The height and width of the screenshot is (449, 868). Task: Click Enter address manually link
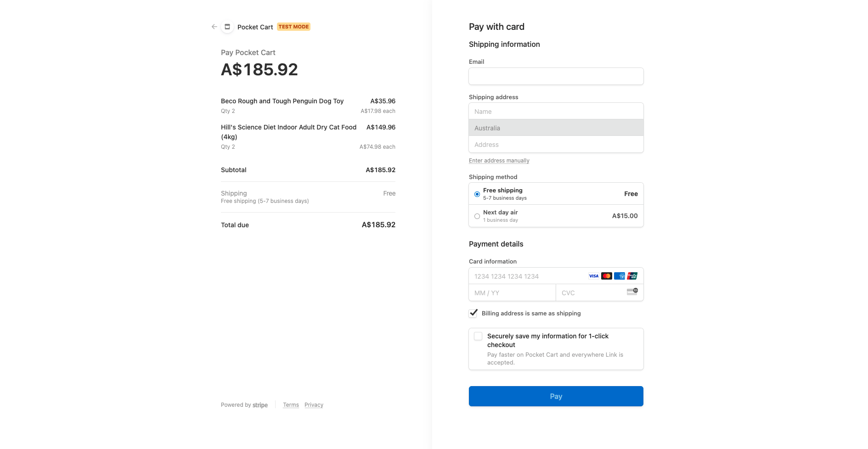tap(499, 161)
